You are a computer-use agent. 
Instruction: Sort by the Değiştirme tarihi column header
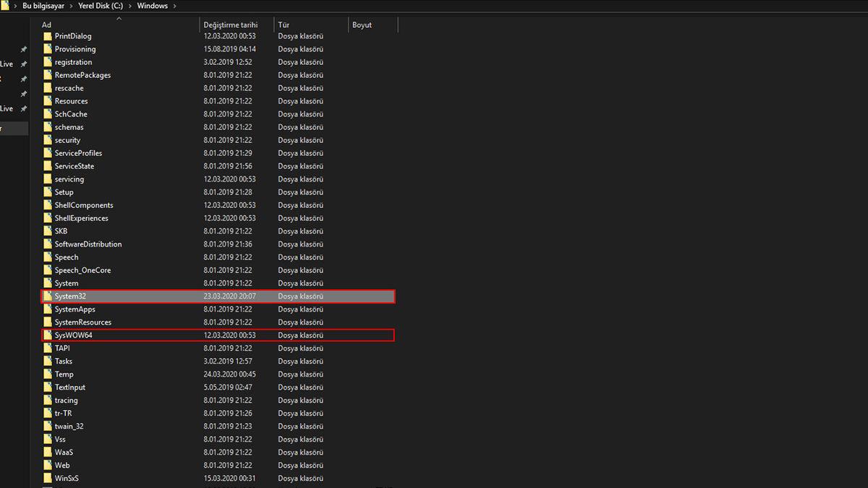[x=230, y=25]
